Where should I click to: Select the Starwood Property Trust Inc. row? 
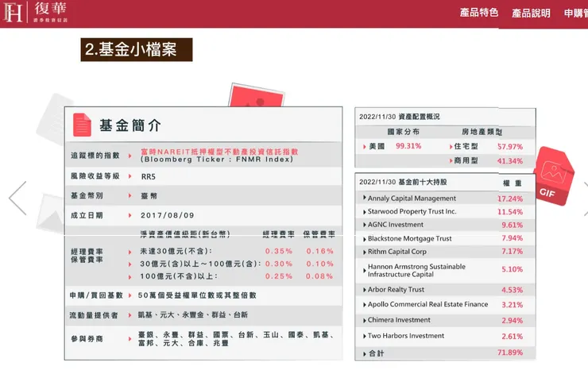(x=445, y=211)
